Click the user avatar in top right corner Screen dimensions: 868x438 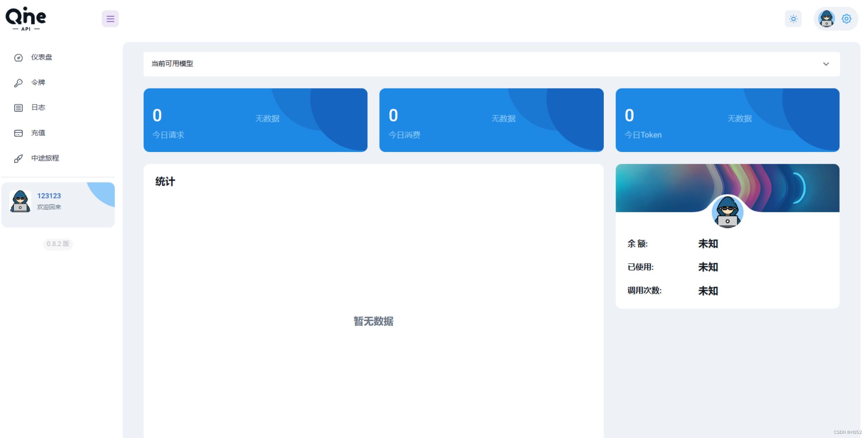pos(826,19)
